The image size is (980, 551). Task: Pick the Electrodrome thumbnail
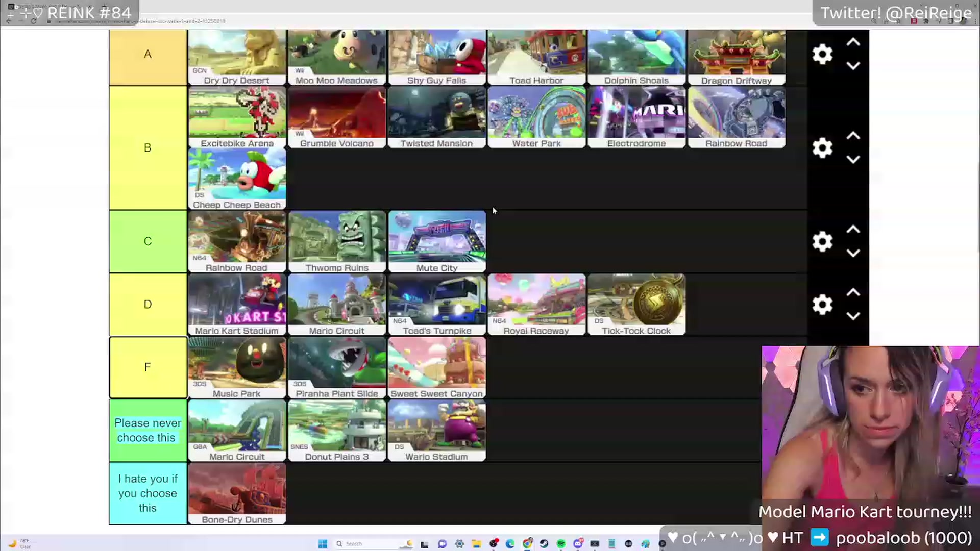pyautogui.click(x=636, y=117)
